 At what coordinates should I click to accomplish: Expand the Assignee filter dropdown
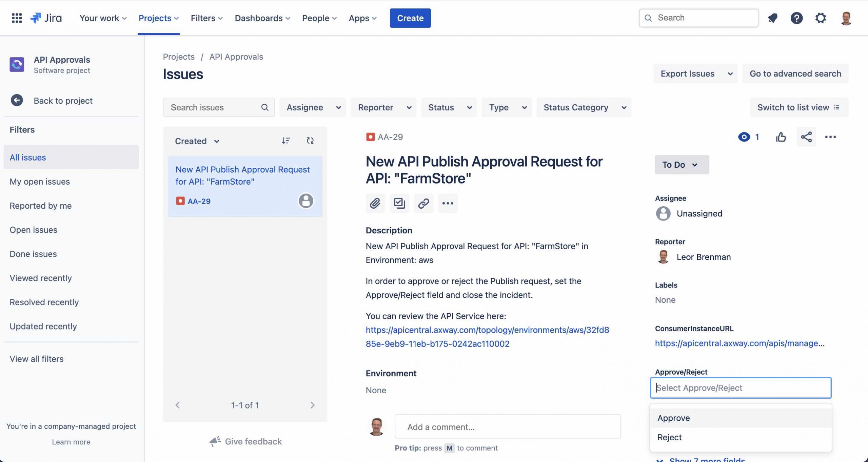pyautogui.click(x=313, y=107)
